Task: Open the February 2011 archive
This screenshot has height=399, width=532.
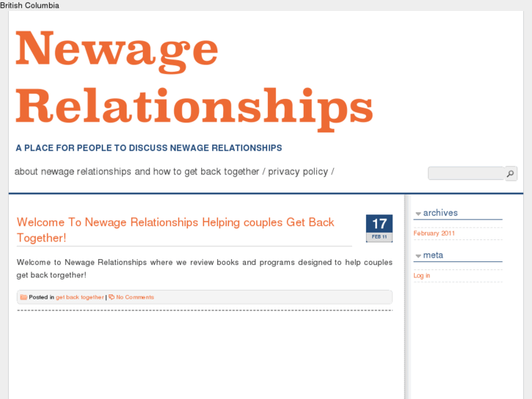Action: [434, 234]
